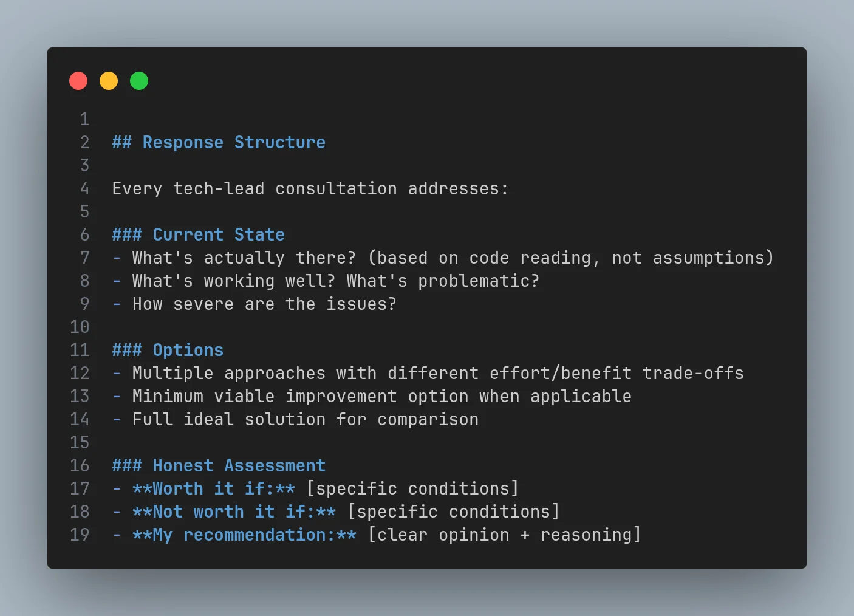Click the green maximize window button
The height and width of the screenshot is (616, 854).
coord(139,81)
